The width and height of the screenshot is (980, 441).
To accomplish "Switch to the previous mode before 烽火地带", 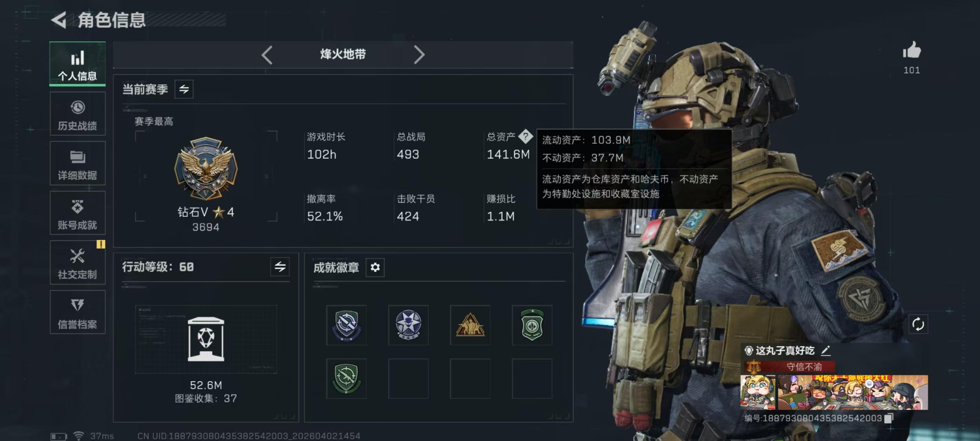I will [x=267, y=55].
